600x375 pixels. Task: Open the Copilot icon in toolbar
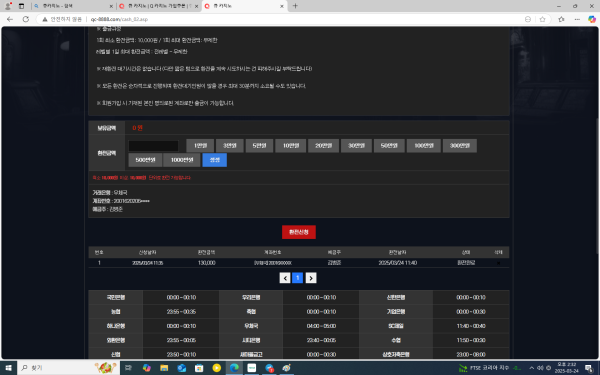[592, 19]
